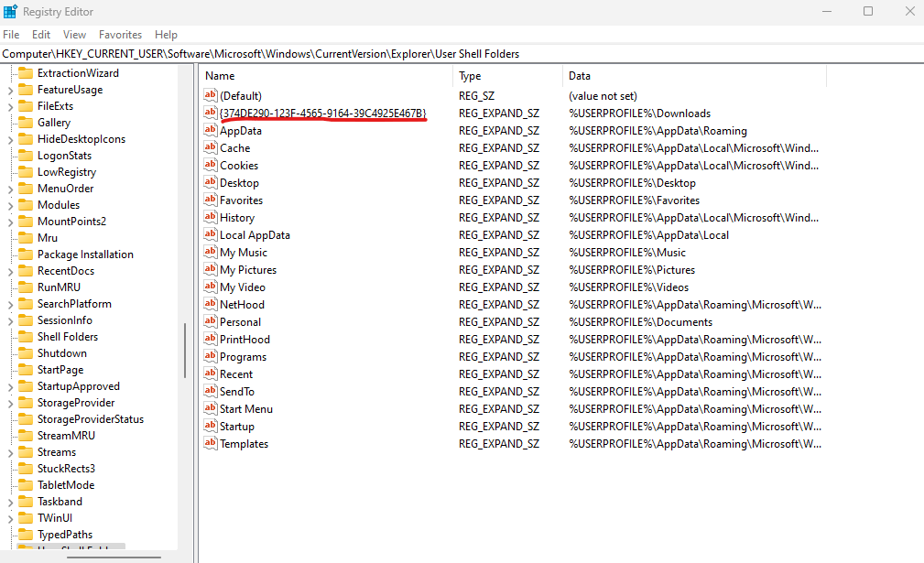Click the ab icon next to AppData
924x563 pixels.
pos(210,130)
